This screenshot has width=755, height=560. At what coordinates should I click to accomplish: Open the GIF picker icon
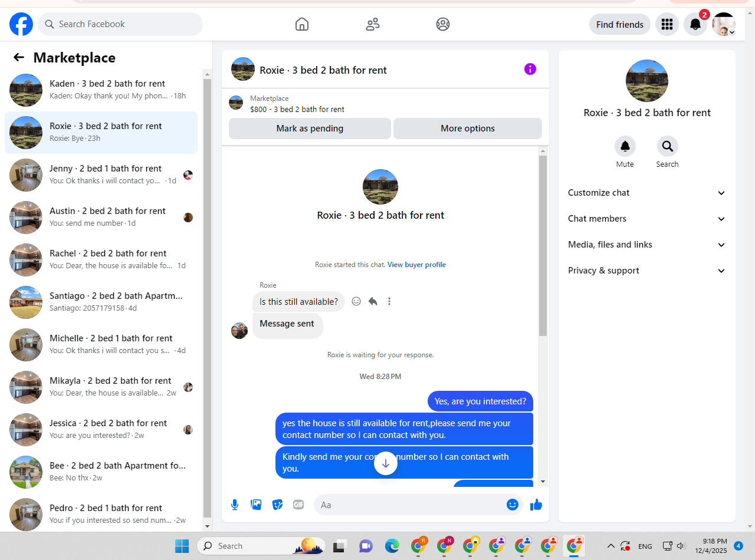click(298, 505)
